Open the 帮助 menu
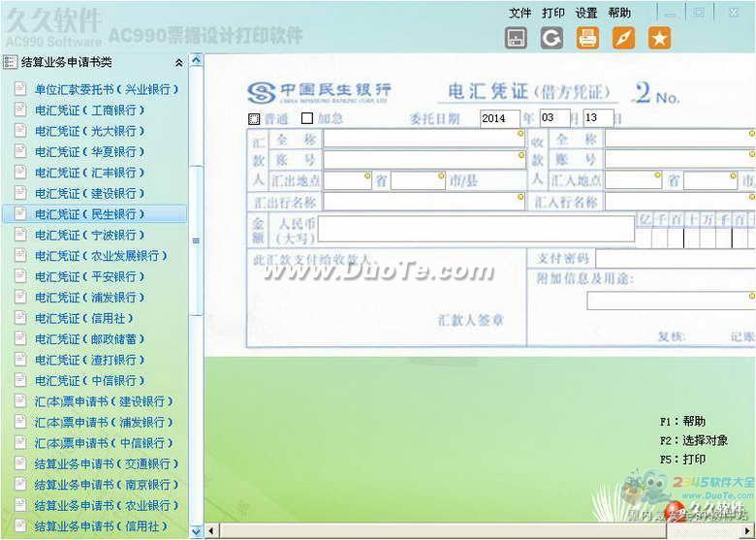 click(619, 13)
